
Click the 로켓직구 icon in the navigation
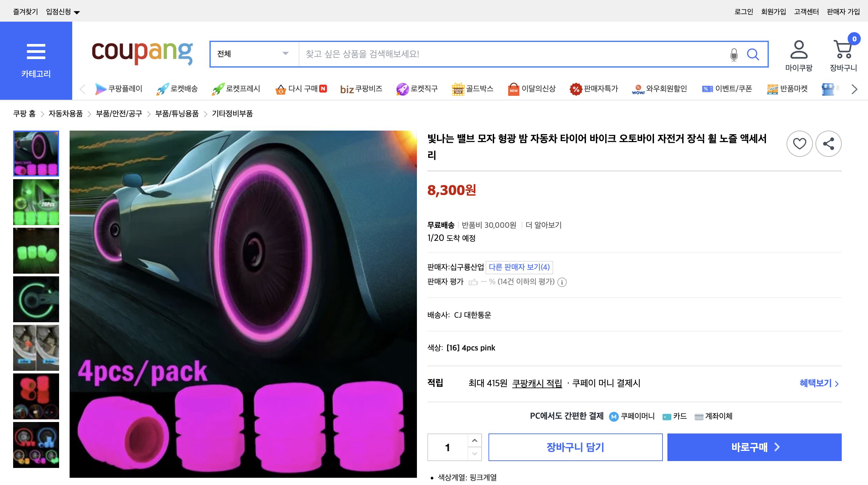coord(402,89)
